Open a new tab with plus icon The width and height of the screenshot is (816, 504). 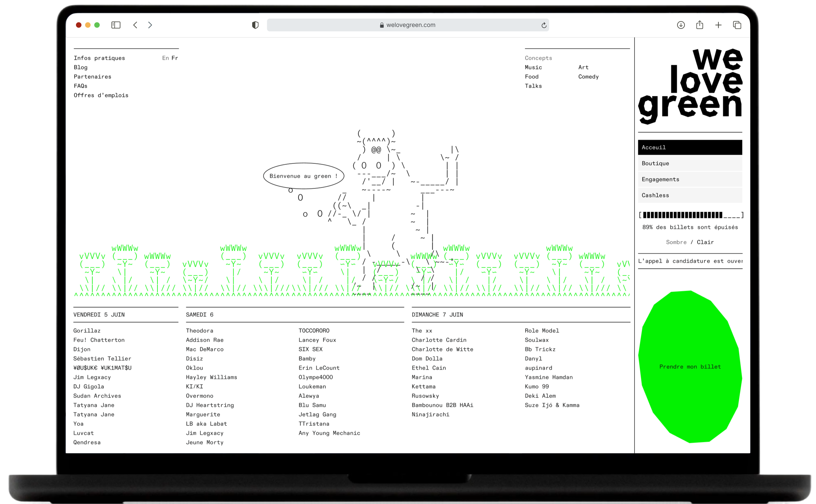pos(718,25)
